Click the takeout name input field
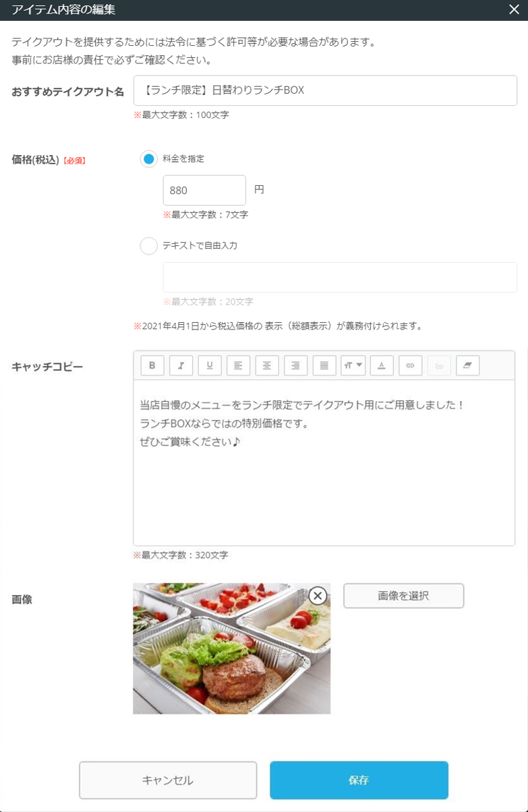The image size is (528, 812). click(325, 90)
